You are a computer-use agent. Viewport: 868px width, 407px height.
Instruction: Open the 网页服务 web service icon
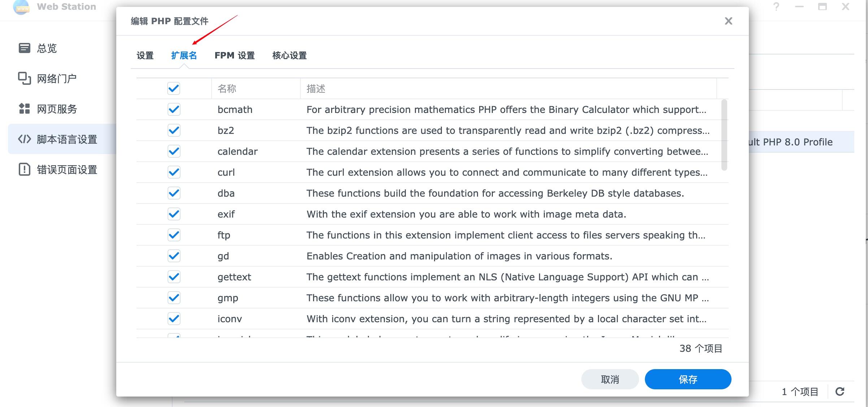point(24,109)
